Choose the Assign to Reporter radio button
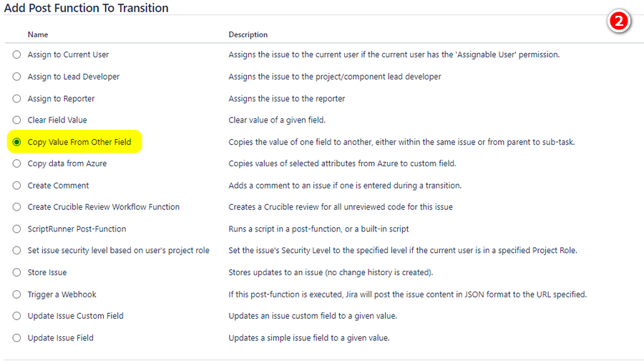This screenshot has width=644, height=364. tap(16, 99)
